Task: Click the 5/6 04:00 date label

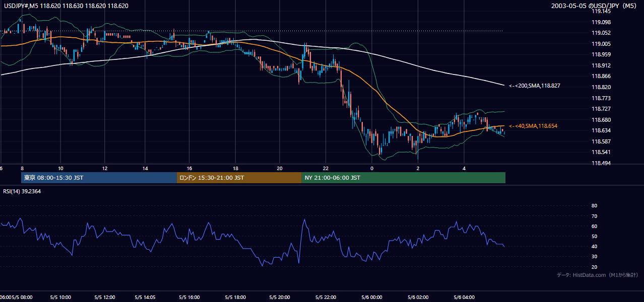Action: click(465, 297)
